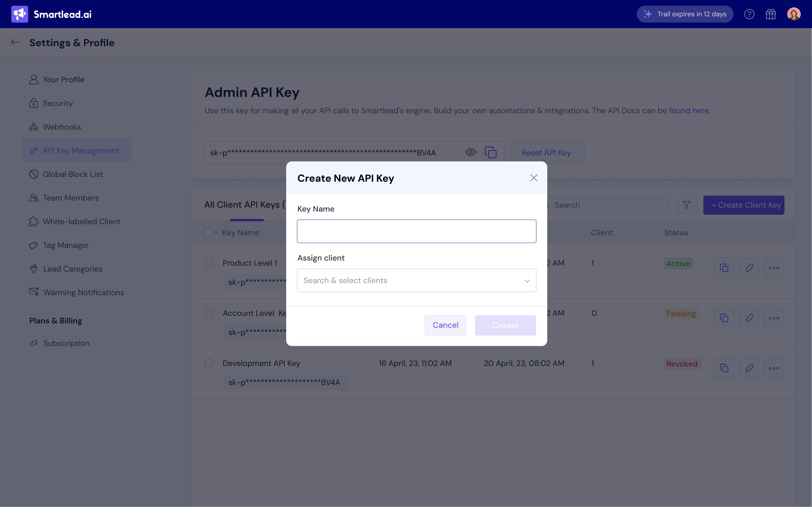Click the help question mark icon
Viewport: 812px width, 507px height.
click(749, 14)
